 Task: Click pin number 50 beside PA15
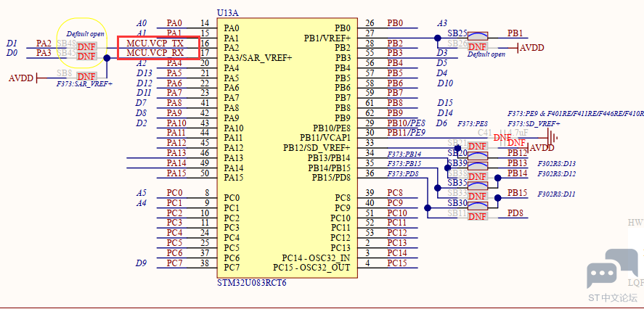coord(205,173)
